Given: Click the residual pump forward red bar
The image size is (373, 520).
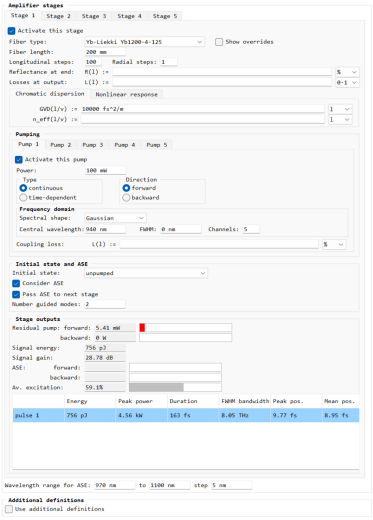Looking at the screenshot, I should pos(142,328).
